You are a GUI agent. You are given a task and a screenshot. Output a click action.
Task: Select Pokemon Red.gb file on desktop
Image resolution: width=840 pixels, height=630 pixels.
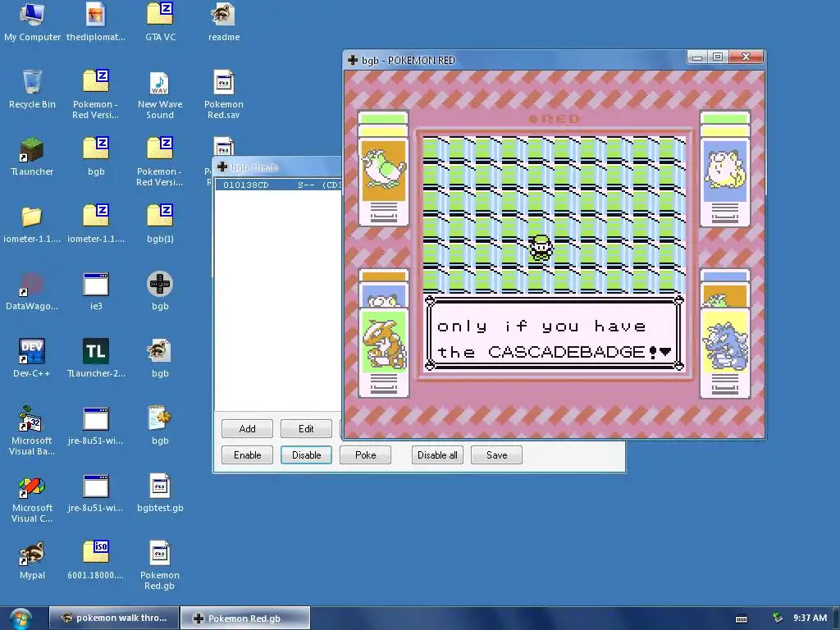[160, 566]
